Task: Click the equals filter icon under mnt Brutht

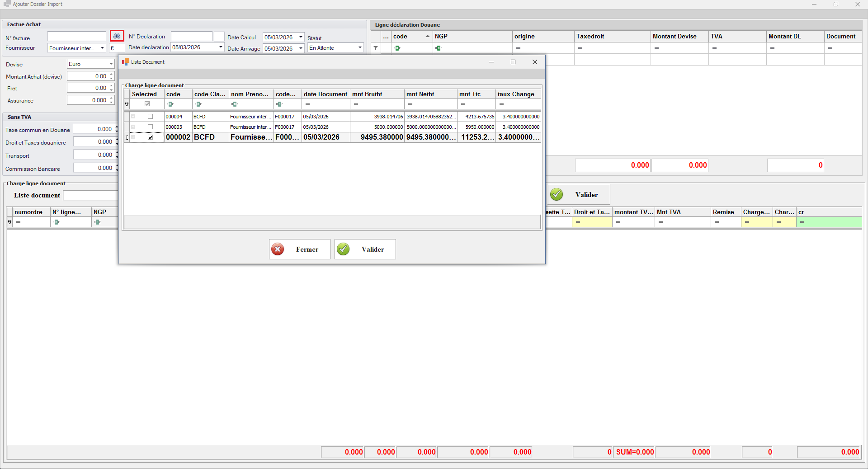Action: 356,104
